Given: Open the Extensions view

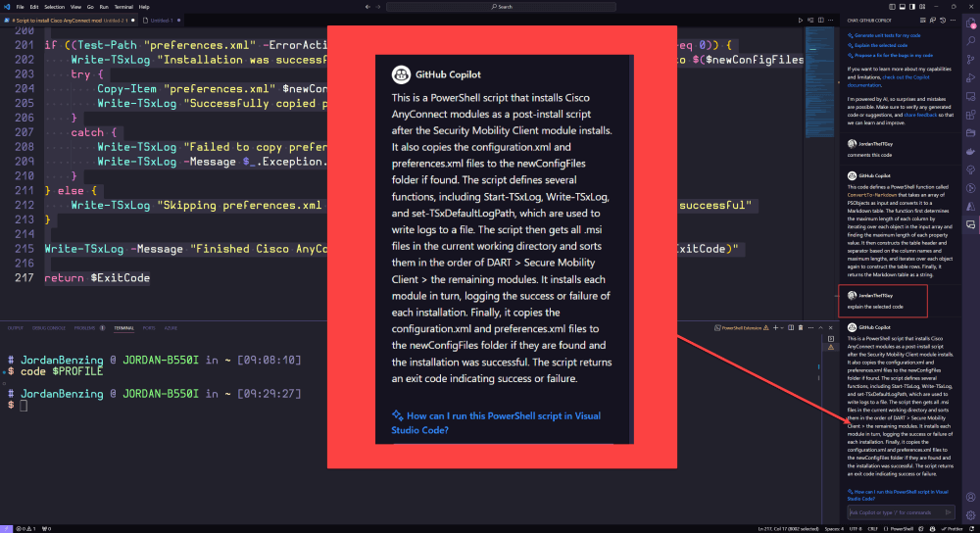Looking at the screenshot, I should pyautogui.click(x=971, y=115).
